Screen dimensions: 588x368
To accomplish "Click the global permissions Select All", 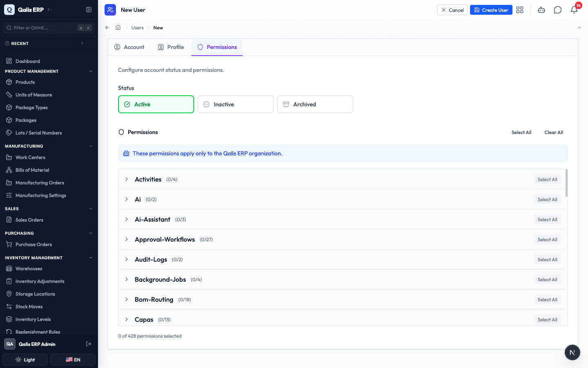I will (521, 132).
